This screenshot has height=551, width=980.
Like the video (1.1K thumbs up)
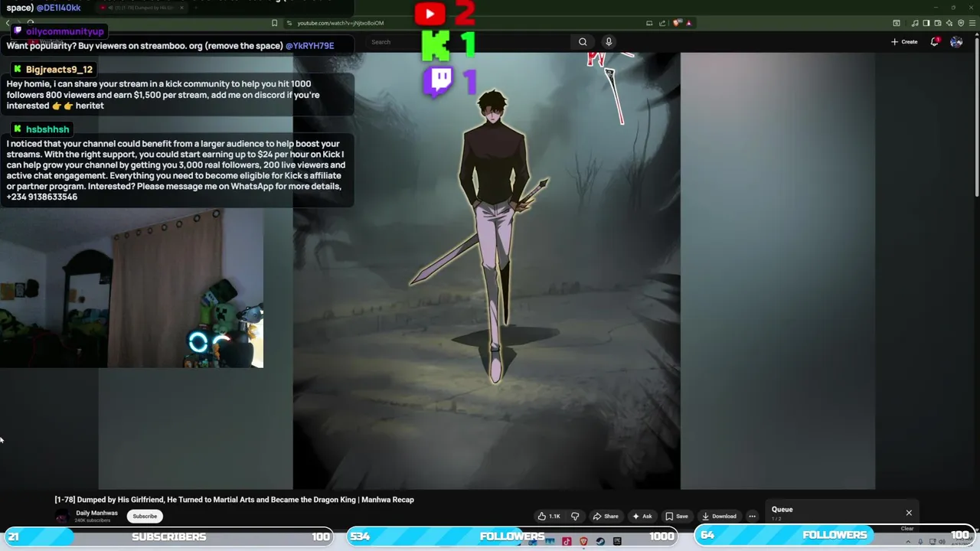[549, 516]
